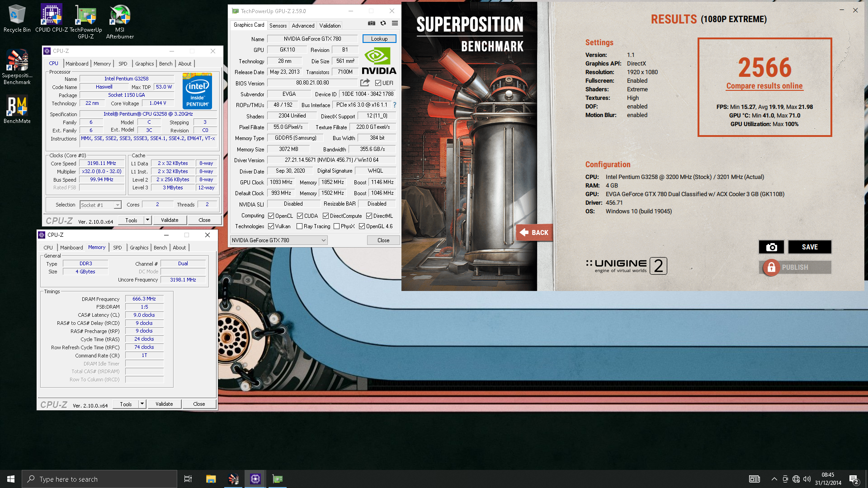Open the Superposition Benchmark desktop icon
The image size is (868, 488).
[17, 67]
